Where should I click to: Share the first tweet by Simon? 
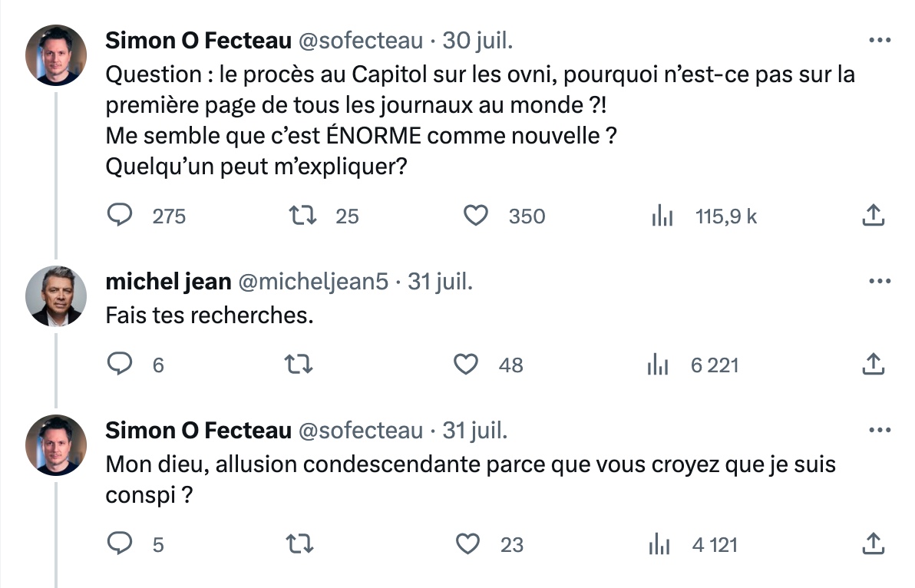pos(874,216)
